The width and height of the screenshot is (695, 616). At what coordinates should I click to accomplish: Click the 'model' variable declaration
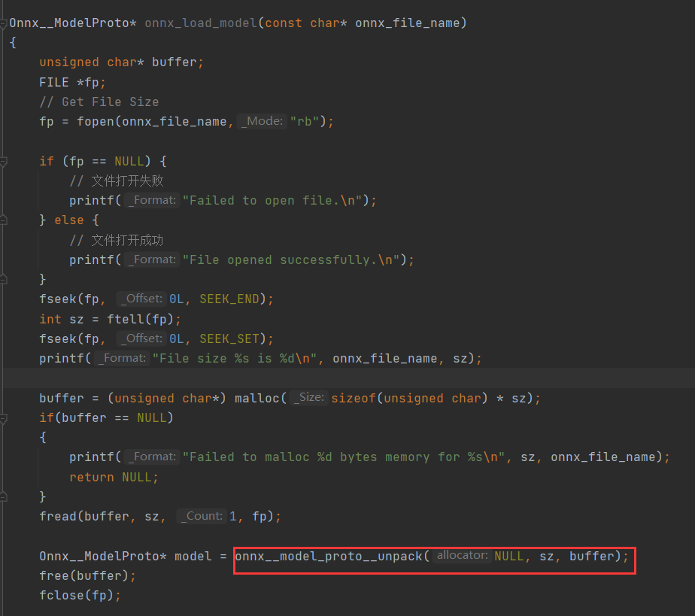pos(193,556)
